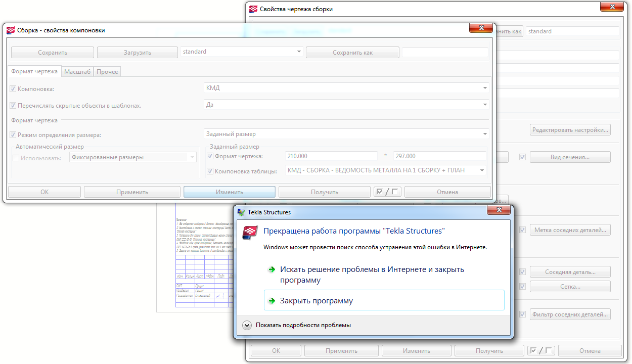Toggle the Компоновка checkbox
This screenshot has width=632, height=364.
(x=13, y=89)
